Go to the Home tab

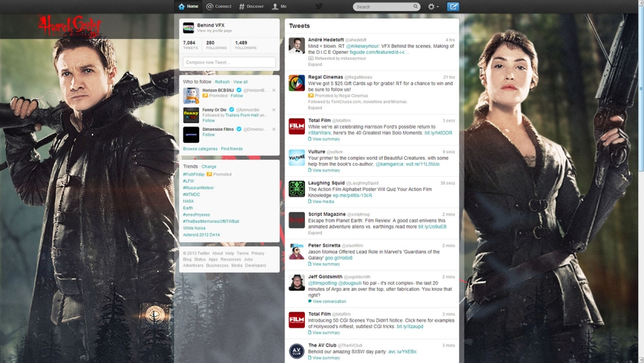click(188, 7)
